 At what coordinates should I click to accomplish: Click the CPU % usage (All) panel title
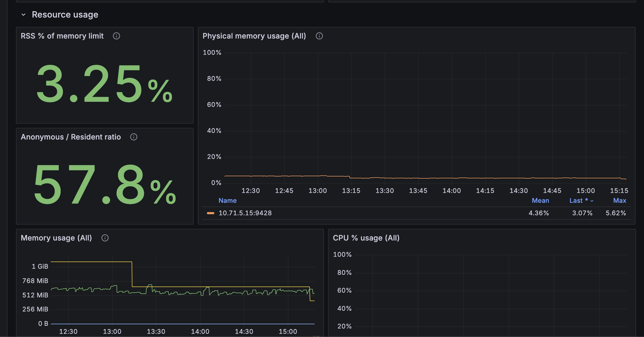point(366,238)
